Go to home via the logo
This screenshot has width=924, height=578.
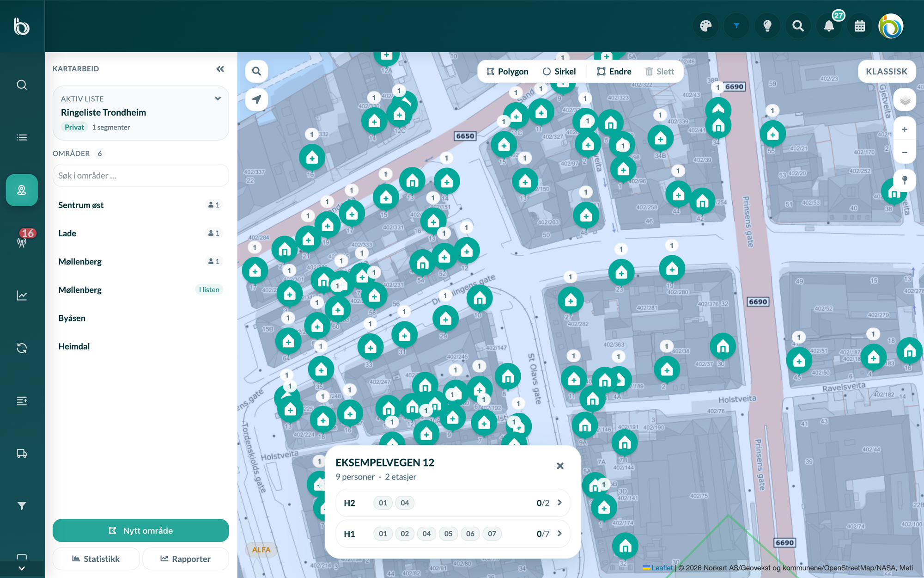(22, 26)
